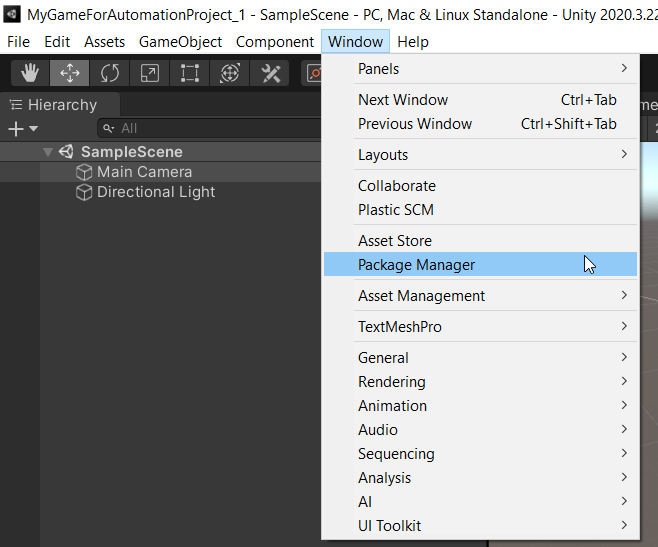Screen dimensions: 658x547
Task: Expand the Asset Management submenu
Action: click(x=480, y=296)
